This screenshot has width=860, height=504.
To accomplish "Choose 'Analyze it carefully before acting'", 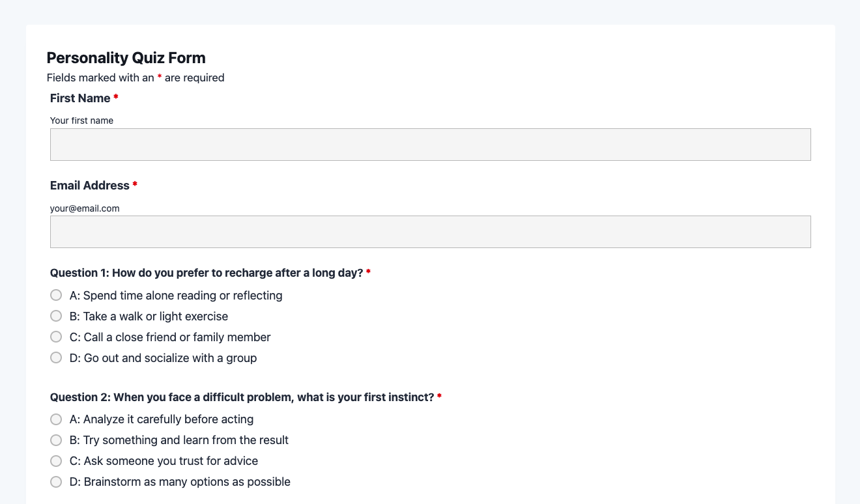I will pos(56,419).
